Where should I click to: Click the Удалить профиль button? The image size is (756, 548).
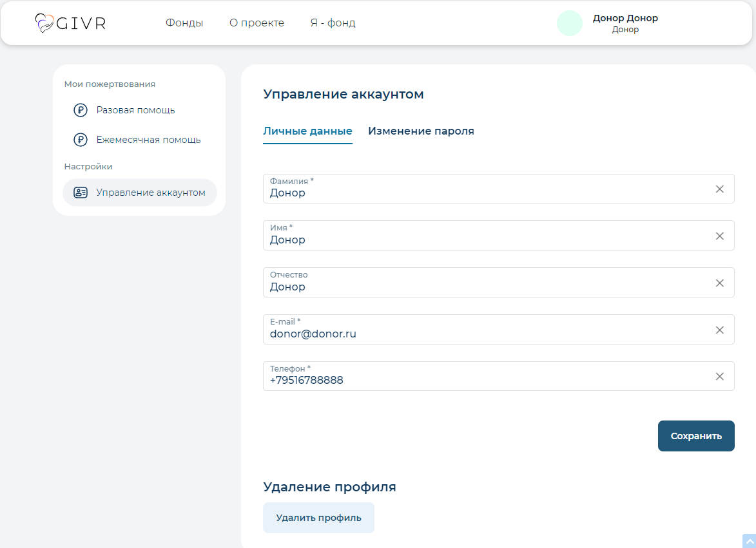[x=318, y=518]
